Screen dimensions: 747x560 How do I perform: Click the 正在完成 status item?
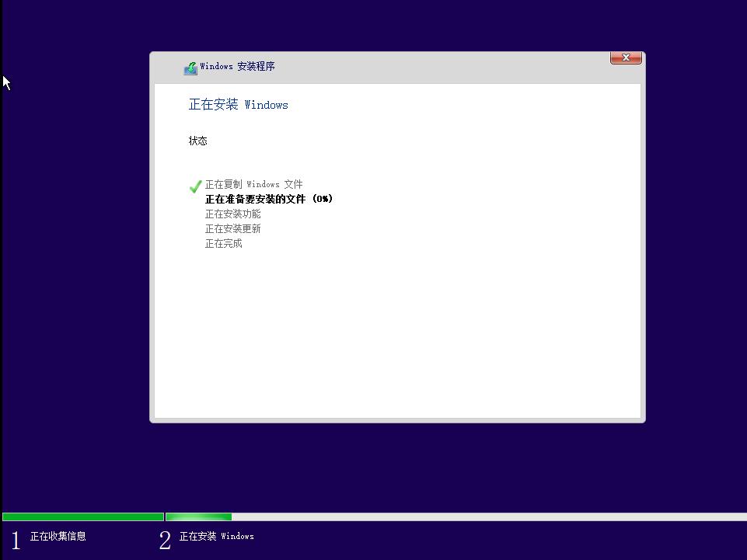223,243
